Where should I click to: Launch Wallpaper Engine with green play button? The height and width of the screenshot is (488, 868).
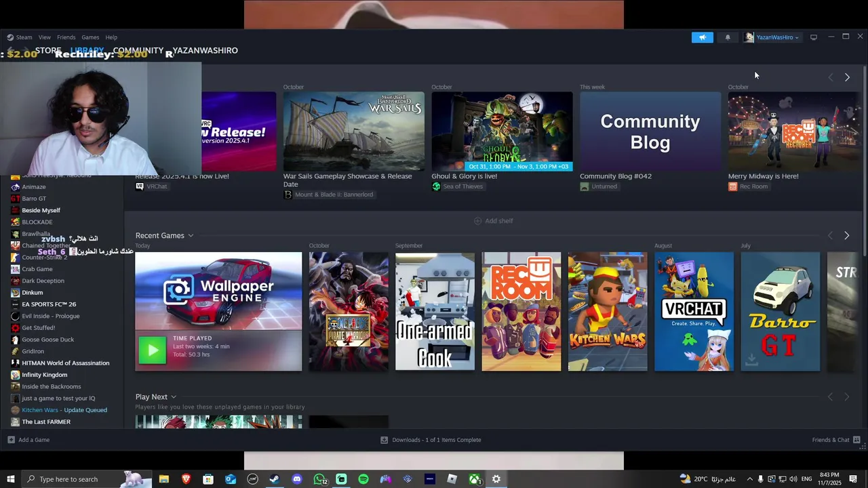[153, 350]
